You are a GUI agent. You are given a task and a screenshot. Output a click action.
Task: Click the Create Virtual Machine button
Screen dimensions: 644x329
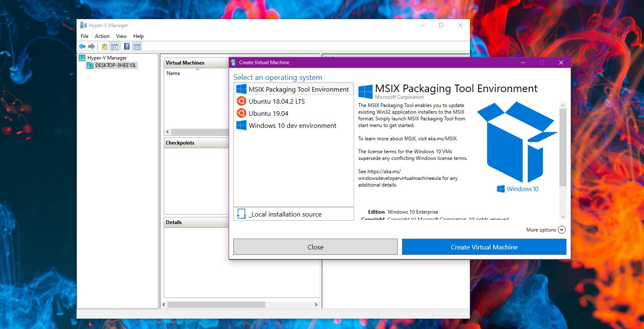click(x=484, y=247)
